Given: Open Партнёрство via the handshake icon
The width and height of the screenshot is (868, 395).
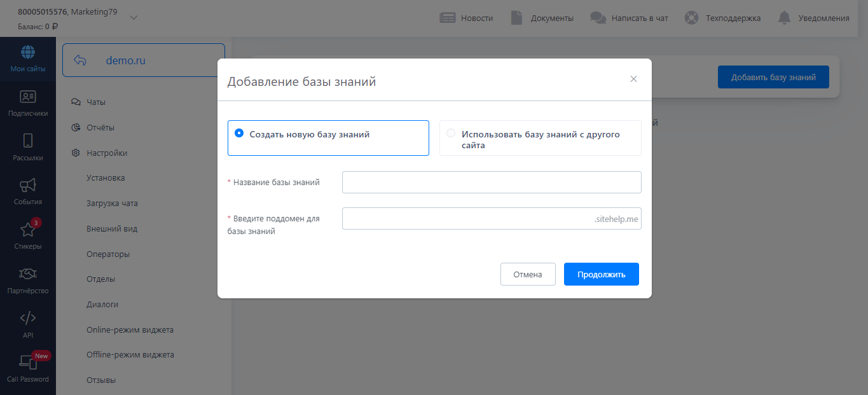Looking at the screenshot, I should pyautogui.click(x=28, y=274).
